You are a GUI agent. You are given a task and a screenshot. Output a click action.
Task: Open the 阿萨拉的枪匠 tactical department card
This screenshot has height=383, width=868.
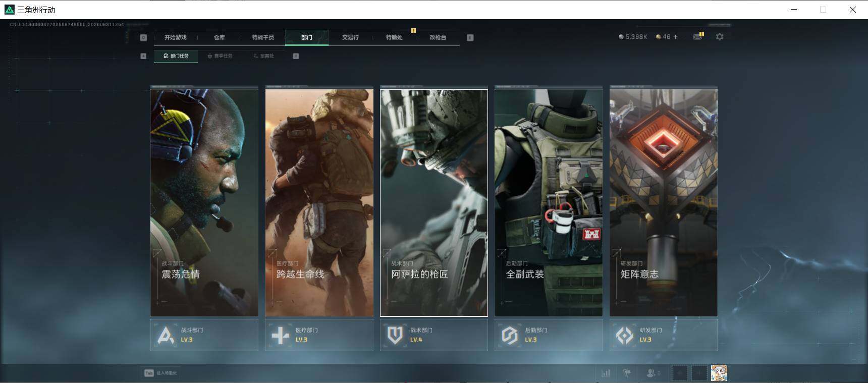(434, 203)
